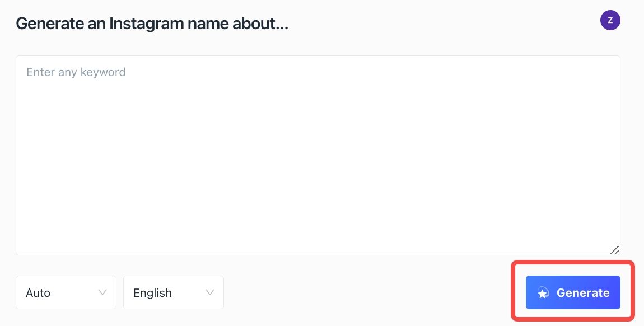Click the Generate text label

point(583,293)
